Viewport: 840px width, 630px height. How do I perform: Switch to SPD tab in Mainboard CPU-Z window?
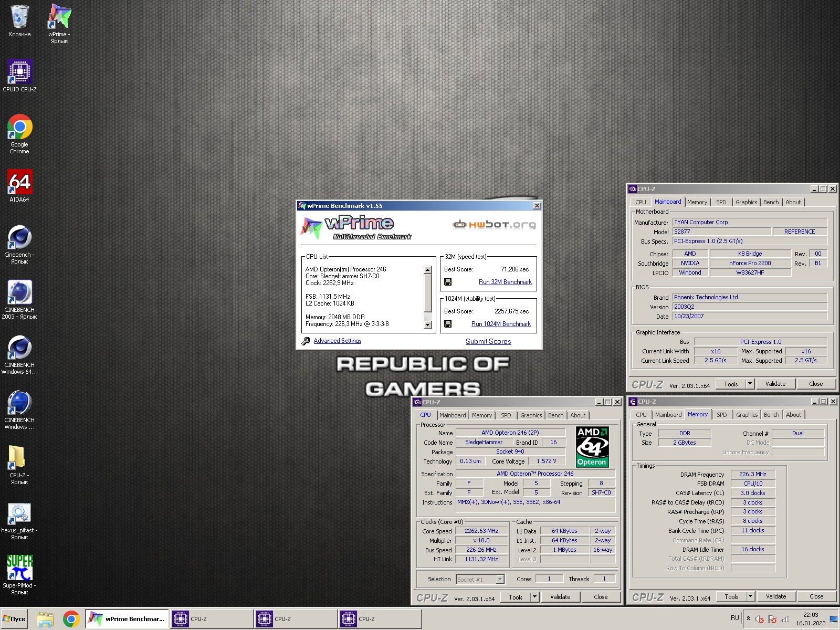(721, 202)
